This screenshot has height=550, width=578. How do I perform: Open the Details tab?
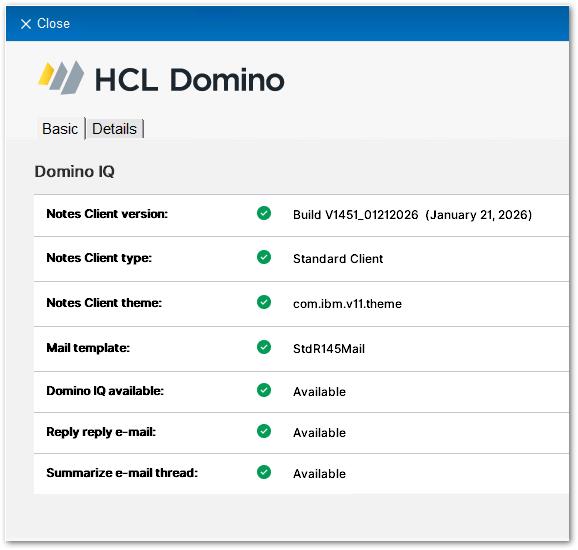(x=115, y=129)
